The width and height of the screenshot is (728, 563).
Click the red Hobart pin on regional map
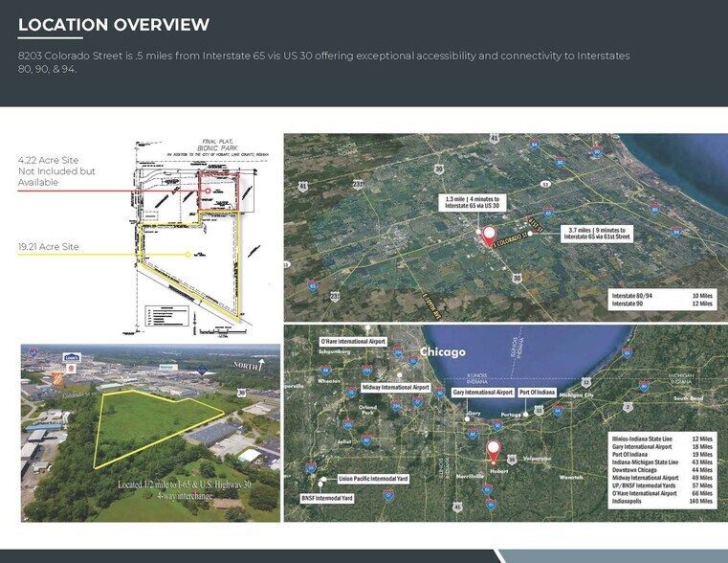[494, 449]
